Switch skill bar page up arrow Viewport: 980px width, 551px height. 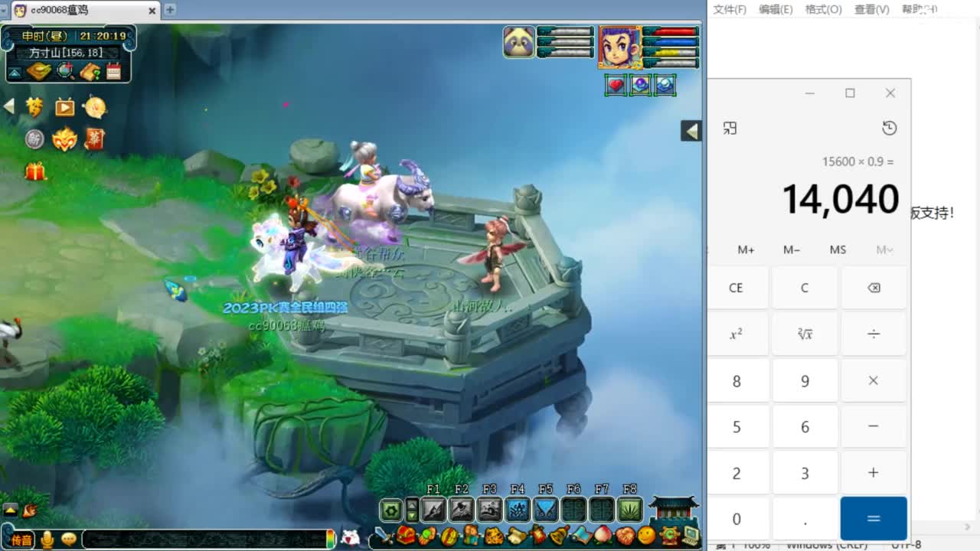coord(412,504)
